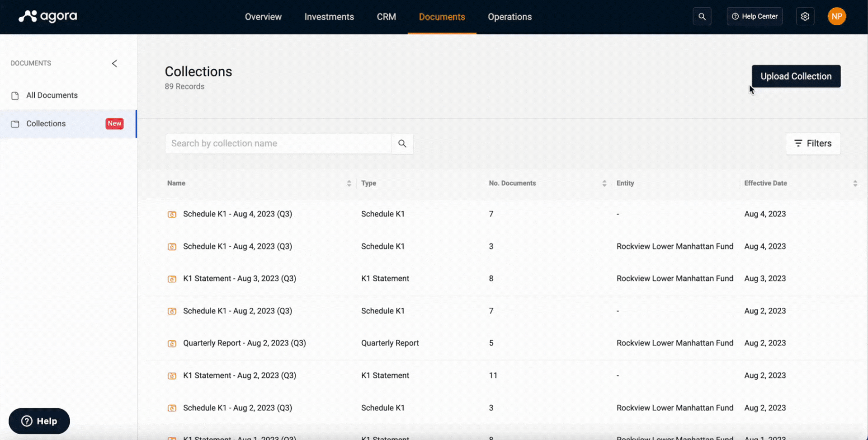Open the settings gear

pyautogui.click(x=805, y=16)
